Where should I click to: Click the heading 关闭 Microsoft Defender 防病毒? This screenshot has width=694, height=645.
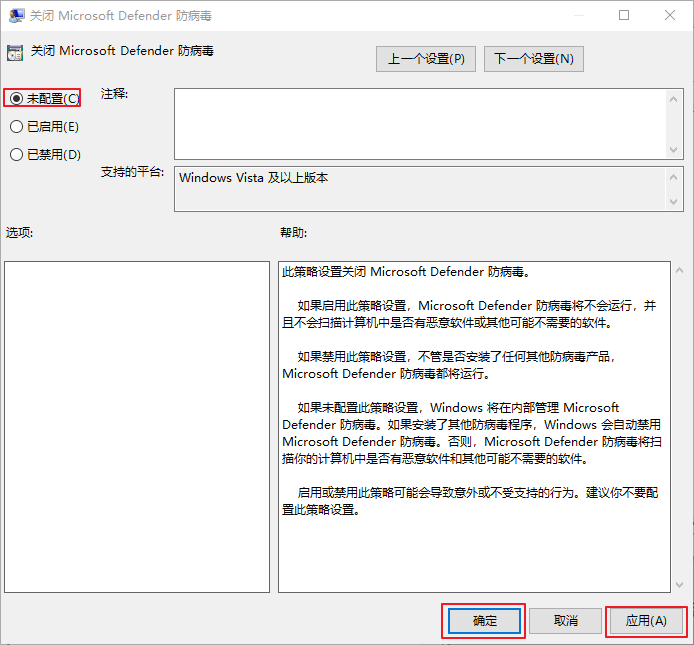pos(122,51)
